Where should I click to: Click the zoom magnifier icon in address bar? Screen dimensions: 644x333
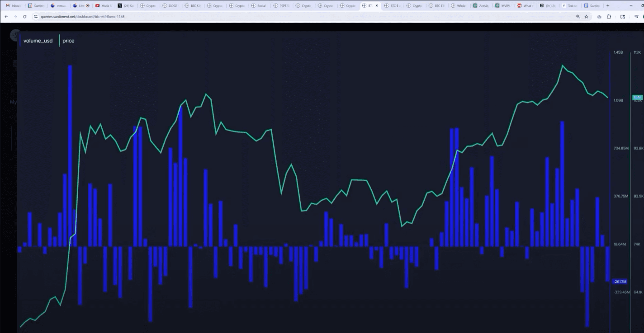[578, 17]
